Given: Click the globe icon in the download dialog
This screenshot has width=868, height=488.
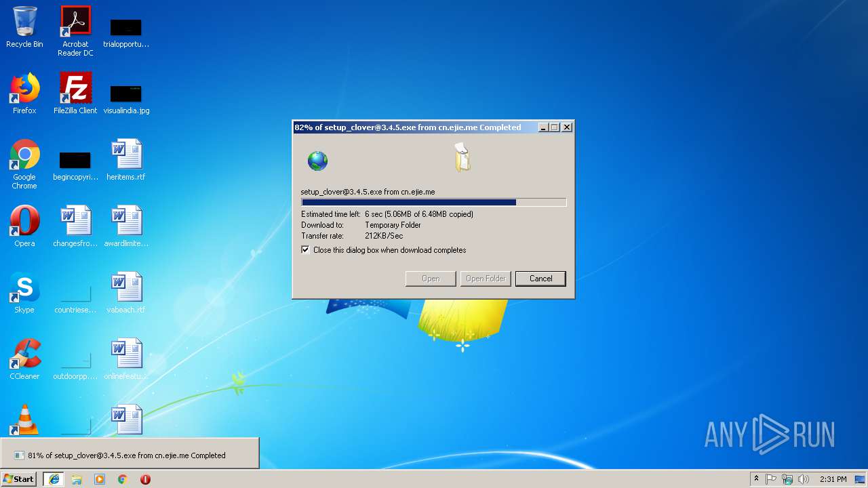Looking at the screenshot, I should pos(317,161).
